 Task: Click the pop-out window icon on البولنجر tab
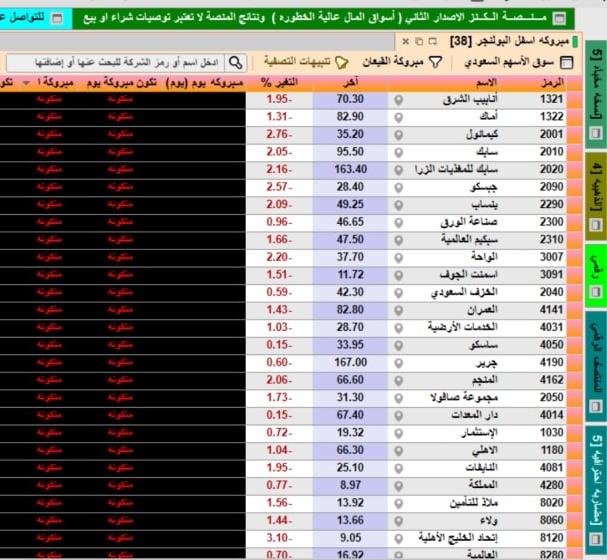(x=433, y=41)
